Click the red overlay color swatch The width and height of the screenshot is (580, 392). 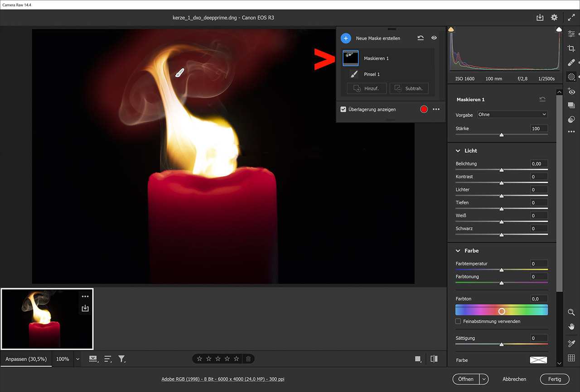tap(424, 110)
